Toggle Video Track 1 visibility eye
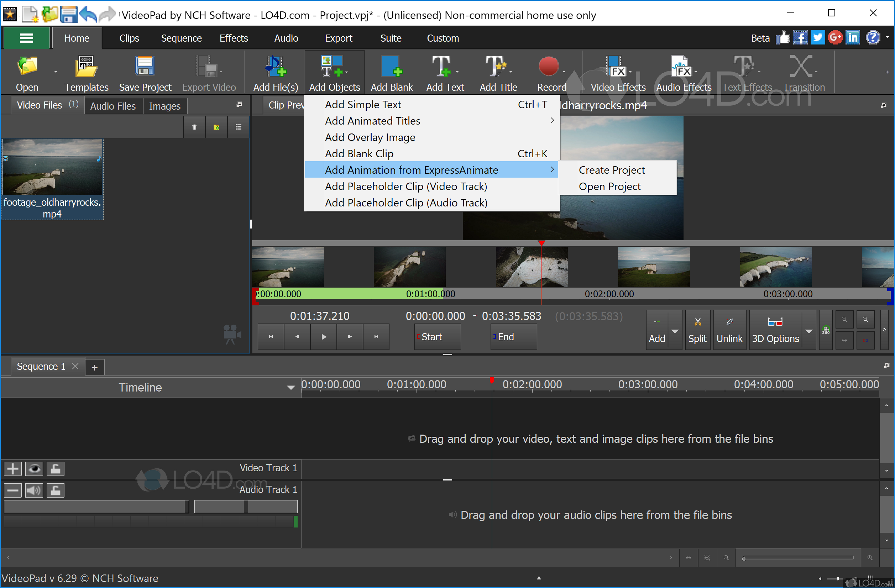 (34, 468)
